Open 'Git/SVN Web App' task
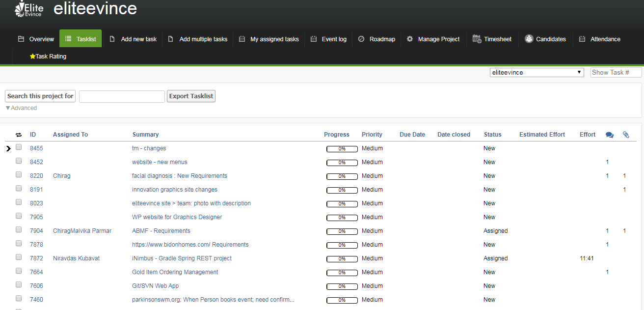 [x=156, y=286]
